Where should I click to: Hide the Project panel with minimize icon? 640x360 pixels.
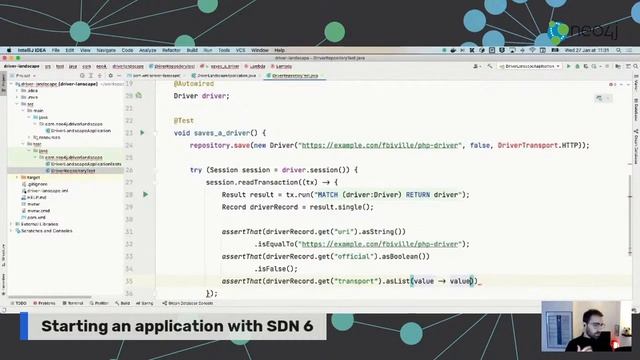click(119, 76)
